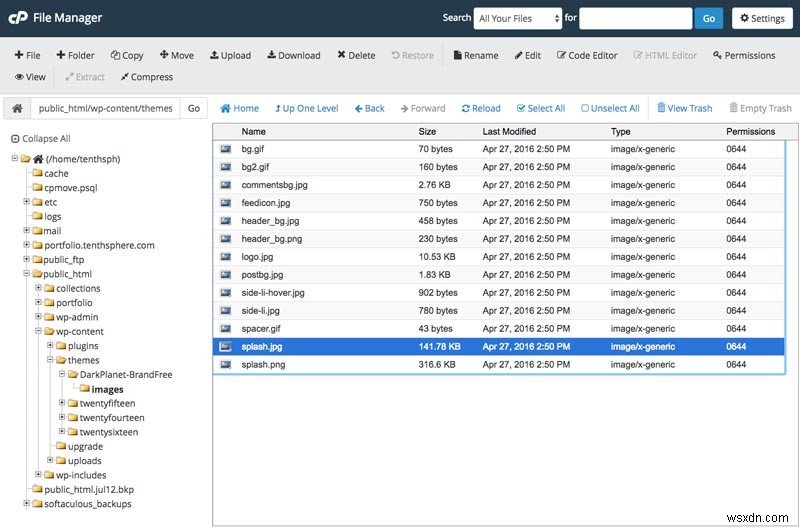Viewport: 800px width, 528px height.
Task: Click Go next to the path field
Action: click(x=194, y=108)
